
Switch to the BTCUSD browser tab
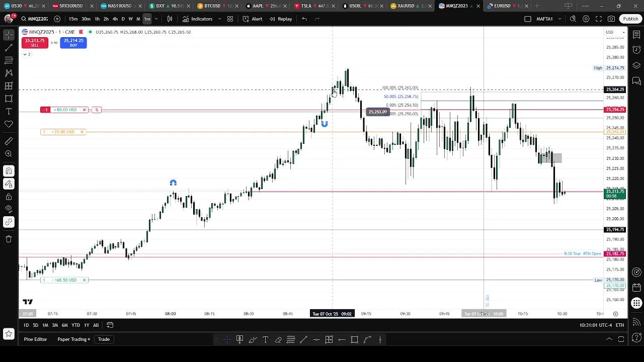coord(217,6)
